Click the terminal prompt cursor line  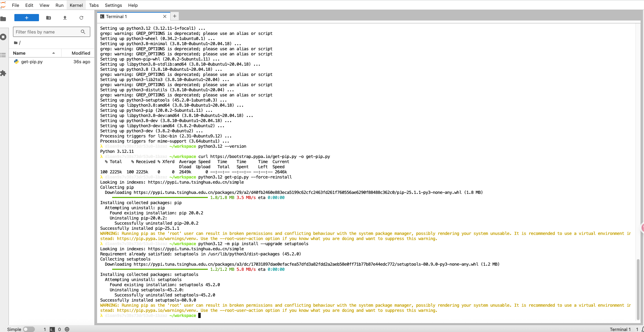[150, 316]
